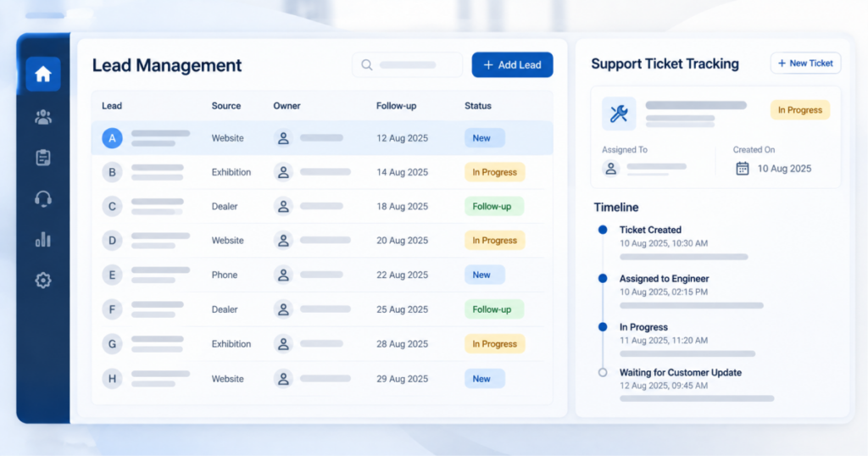Click the 18 Aug 2025 follow-up date
This screenshot has height=456, width=868.
pos(402,207)
